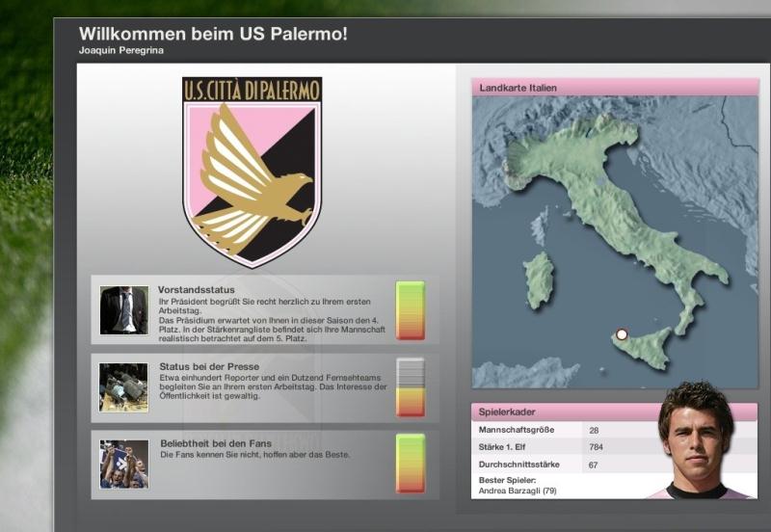Click the U.S. Città di Palermo crest

[253, 172]
